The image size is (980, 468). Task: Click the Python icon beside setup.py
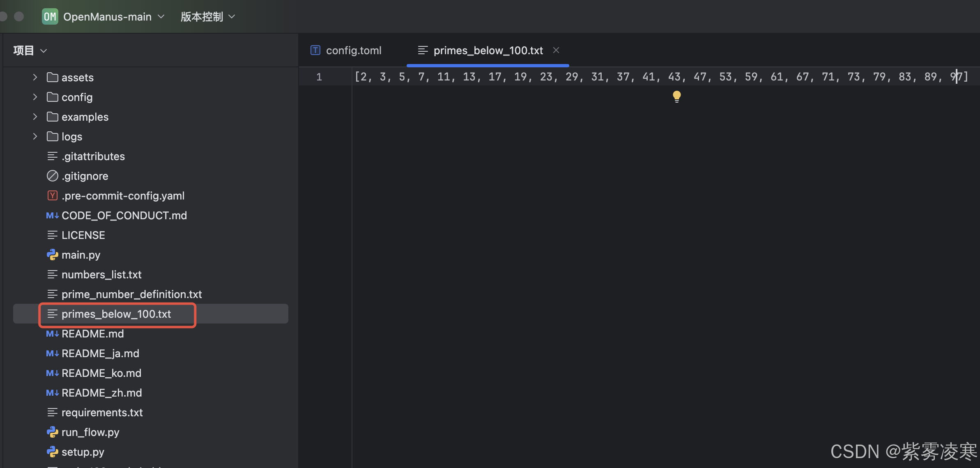pos(52,452)
